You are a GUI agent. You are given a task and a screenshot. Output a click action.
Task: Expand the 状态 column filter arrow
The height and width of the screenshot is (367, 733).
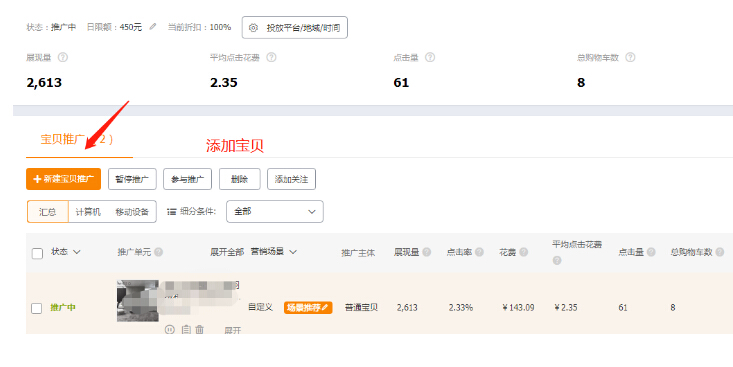[x=77, y=252]
